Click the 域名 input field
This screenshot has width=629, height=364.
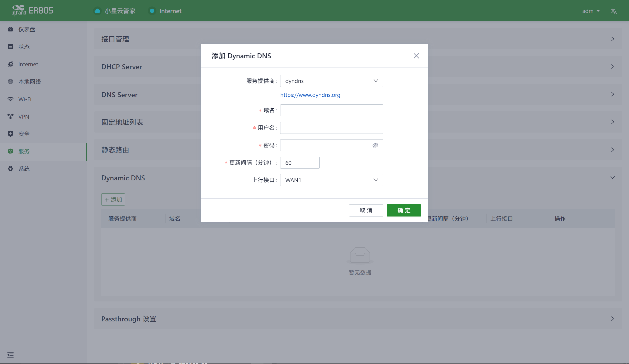tap(331, 110)
